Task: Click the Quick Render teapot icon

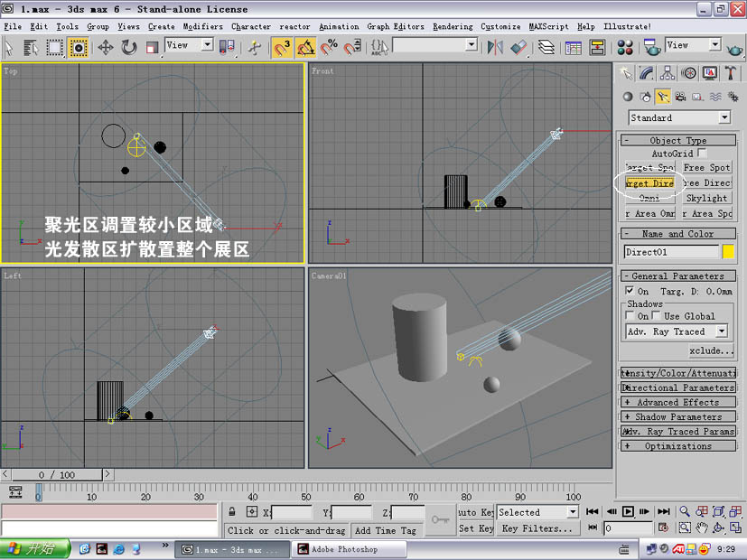Action: 734,48
